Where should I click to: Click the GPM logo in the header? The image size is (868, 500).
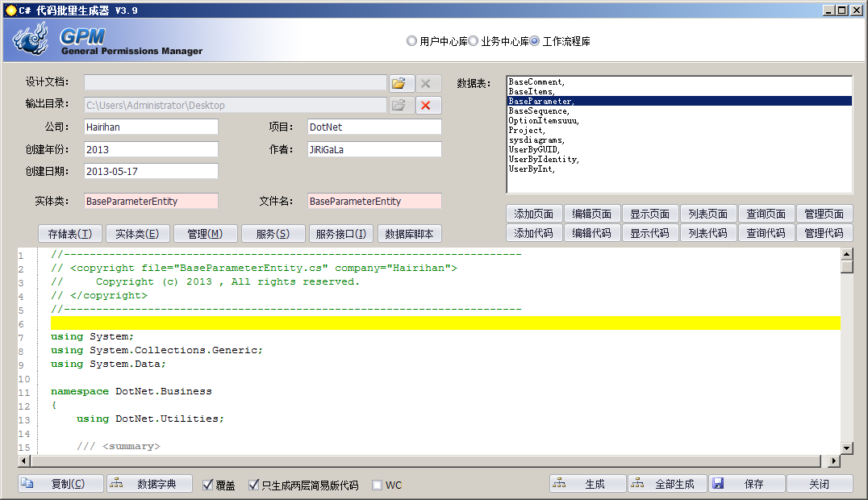(82, 37)
